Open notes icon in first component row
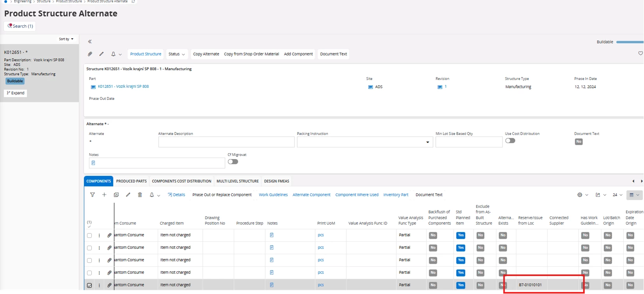This screenshot has height=294, width=644. [x=271, y=235]
